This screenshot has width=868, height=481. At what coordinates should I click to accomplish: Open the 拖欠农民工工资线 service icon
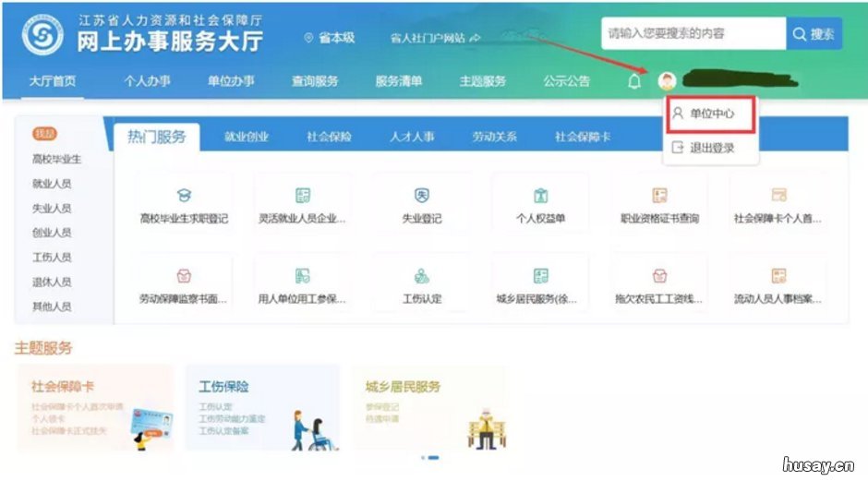660,275
